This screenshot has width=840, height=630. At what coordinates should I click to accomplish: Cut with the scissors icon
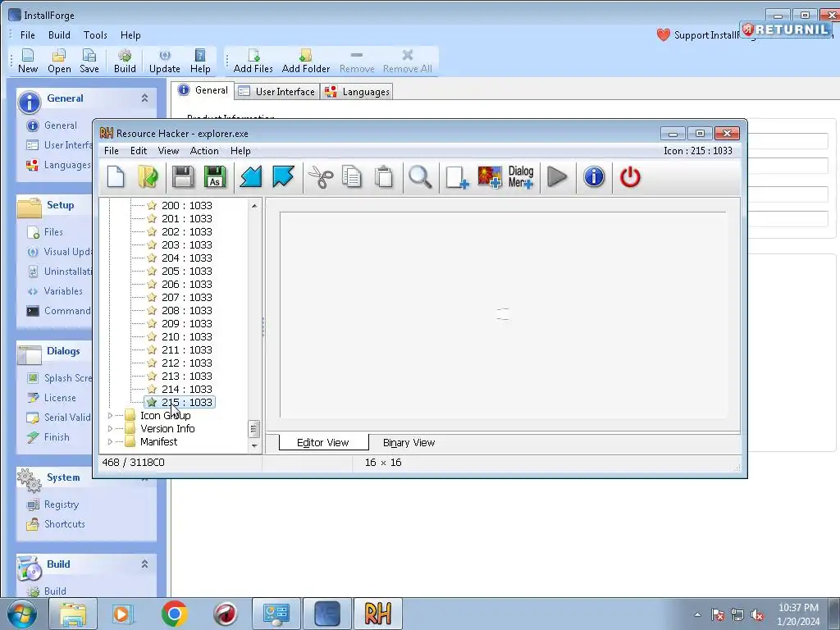coord(321,177)
